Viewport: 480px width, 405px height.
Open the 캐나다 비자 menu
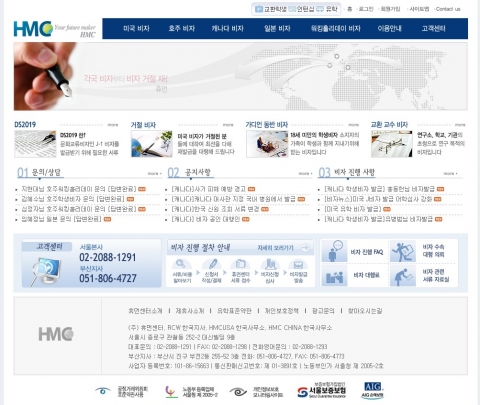point(228,29)
